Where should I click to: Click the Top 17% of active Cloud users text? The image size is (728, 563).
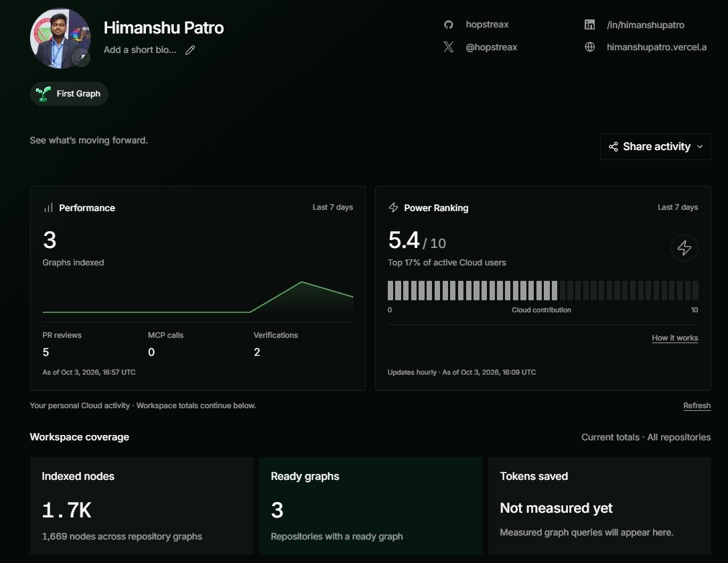447,263
